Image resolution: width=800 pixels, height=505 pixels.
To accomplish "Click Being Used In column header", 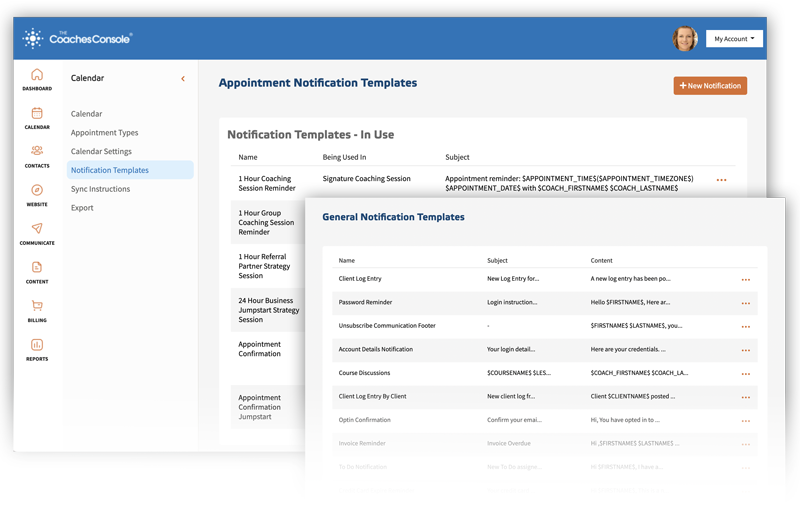I will point(344,157).
